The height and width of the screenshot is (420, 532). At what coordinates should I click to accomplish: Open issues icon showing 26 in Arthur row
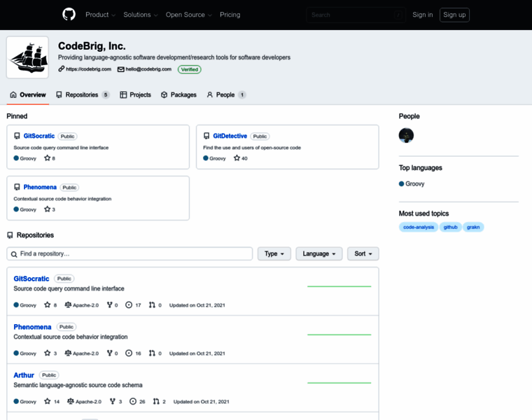pos(133,401)
